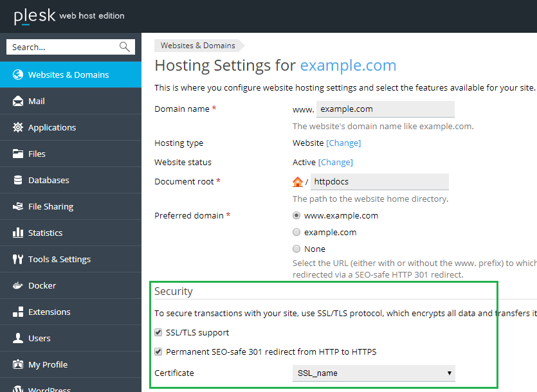Uncheck the SSL/TLS support checkbox
This screenshot has height=392, width=537.
pos(158,333)
